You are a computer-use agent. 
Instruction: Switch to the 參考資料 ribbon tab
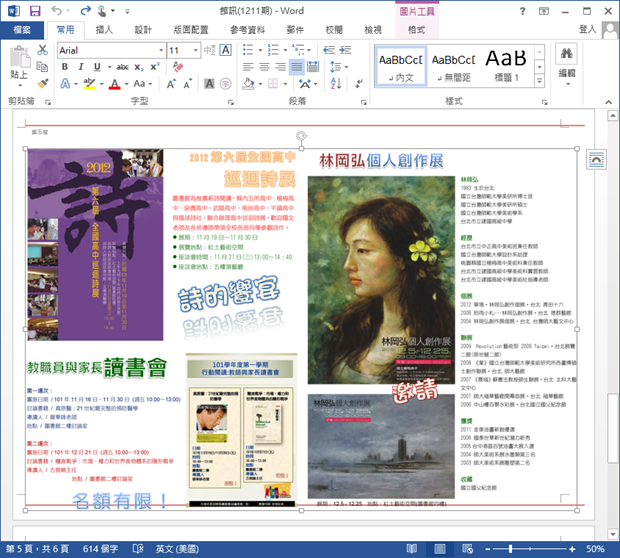(248, 30)
